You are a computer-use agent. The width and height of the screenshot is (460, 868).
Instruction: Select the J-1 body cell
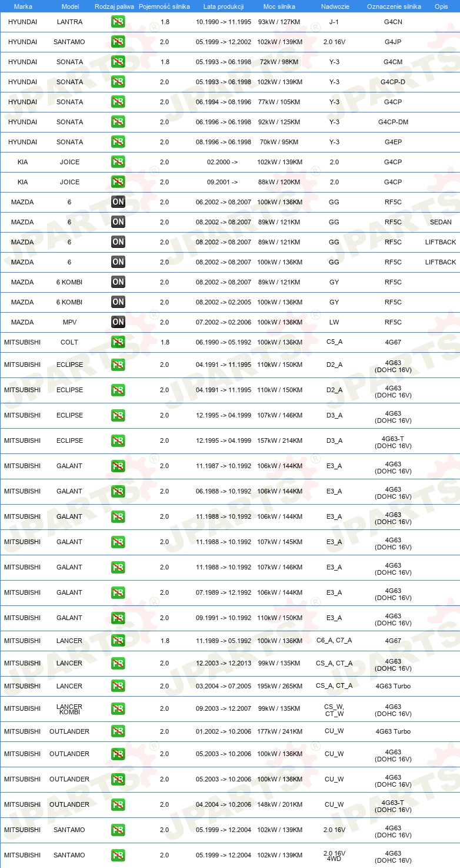[x=334, y=22]
